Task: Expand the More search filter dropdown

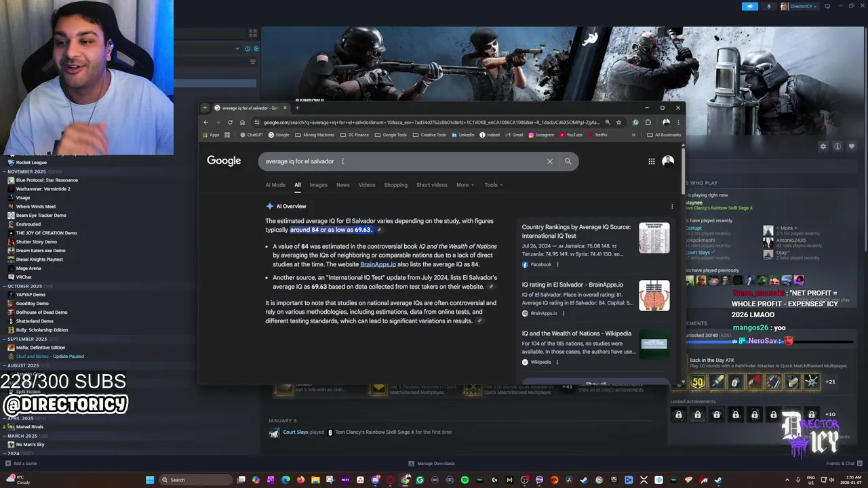Action: pyautogui.click(x=465, y=185)
